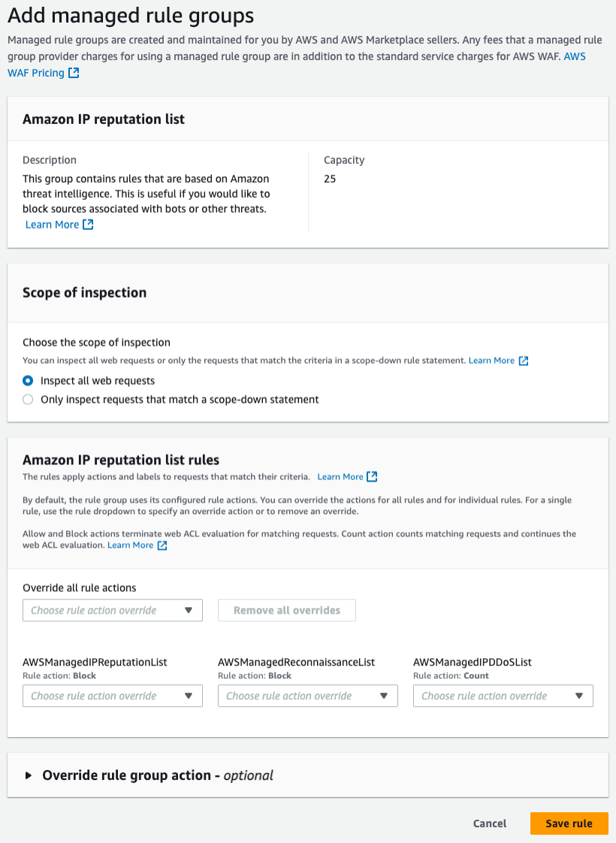The height and width of the screenshot is (843, 616).
Task: Open Override all rule actions dropdown
Action: point(113,610)
